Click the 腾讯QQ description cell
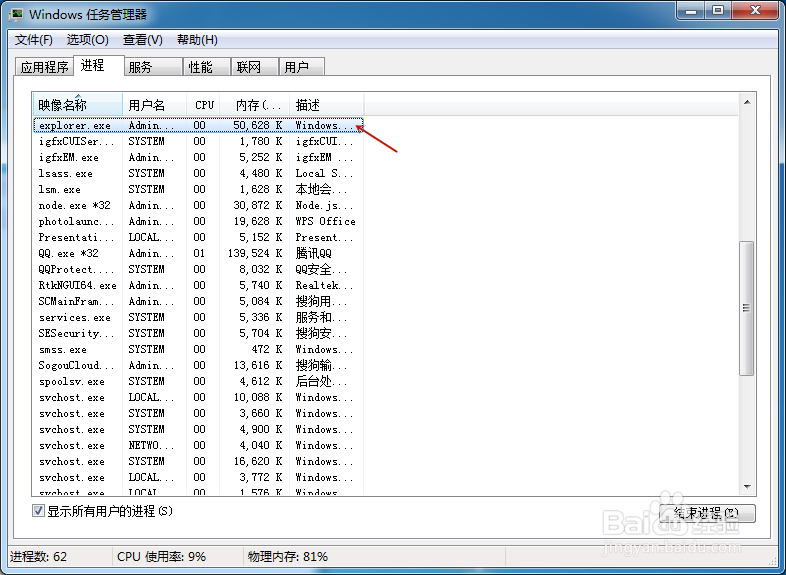786x575 pixels. [314, 253]
